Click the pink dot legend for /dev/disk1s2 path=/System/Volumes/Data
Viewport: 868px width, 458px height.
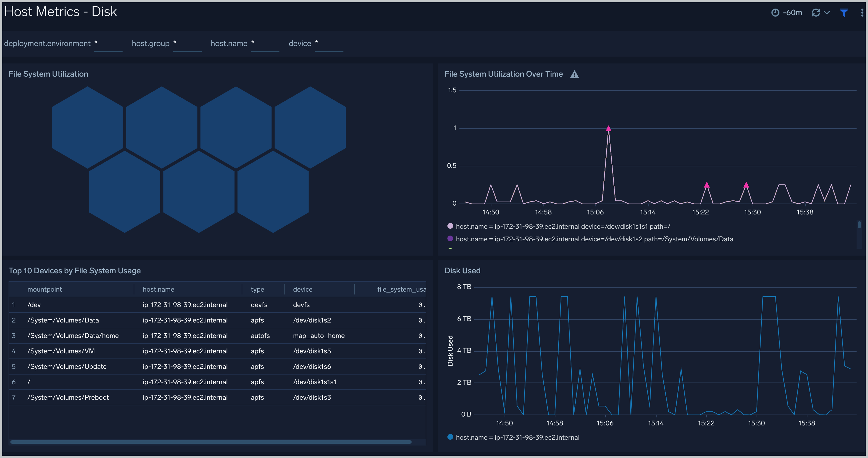(452, 239)
